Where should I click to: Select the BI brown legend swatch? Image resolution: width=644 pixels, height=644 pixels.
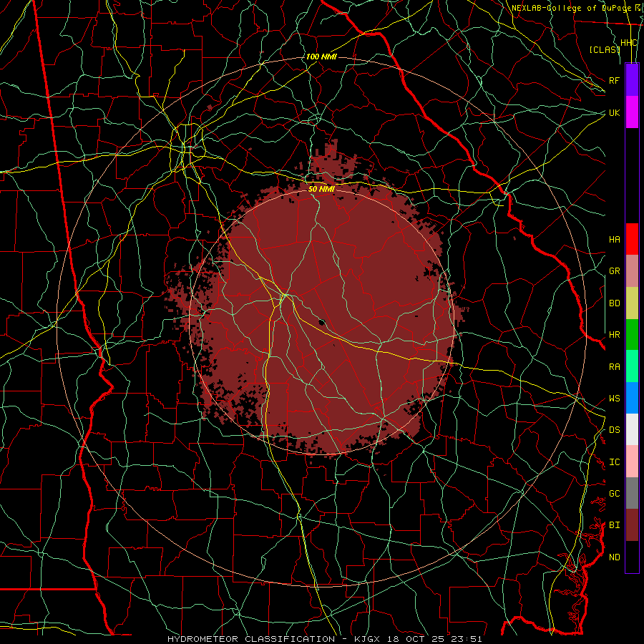point(632,525)
